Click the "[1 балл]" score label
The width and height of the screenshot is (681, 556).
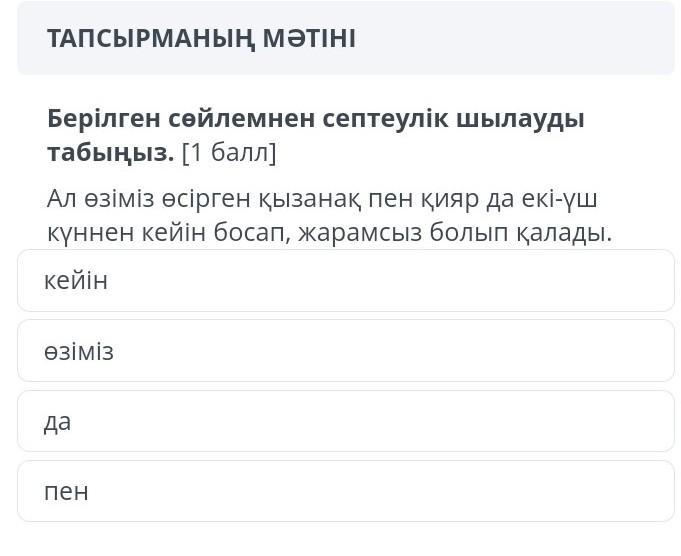[229, 154]
